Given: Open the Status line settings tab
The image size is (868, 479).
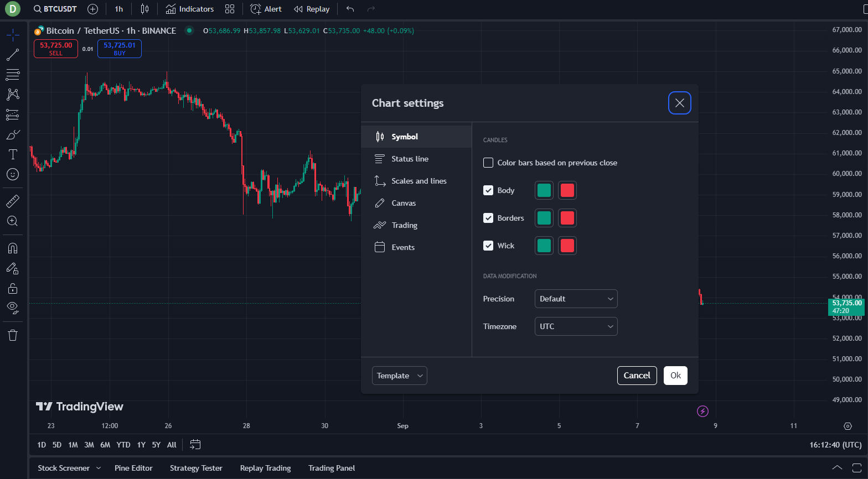Looking at the screenshot, I should pyautogui.click(x=416, y=159).
